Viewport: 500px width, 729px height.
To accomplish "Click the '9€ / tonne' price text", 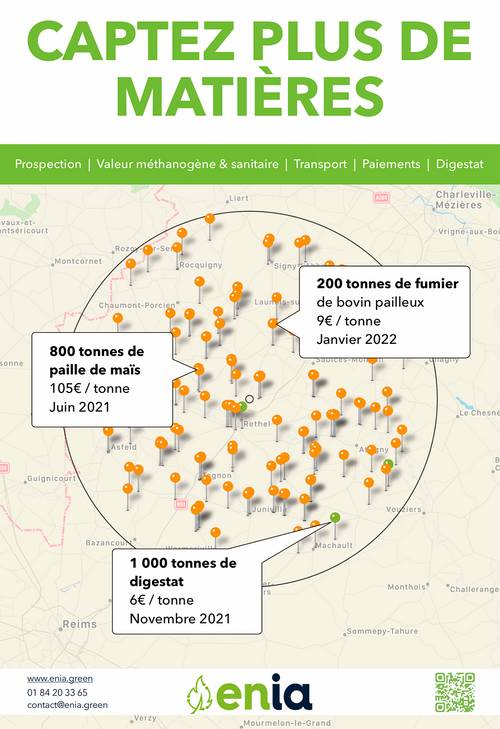I will [348, 321].
